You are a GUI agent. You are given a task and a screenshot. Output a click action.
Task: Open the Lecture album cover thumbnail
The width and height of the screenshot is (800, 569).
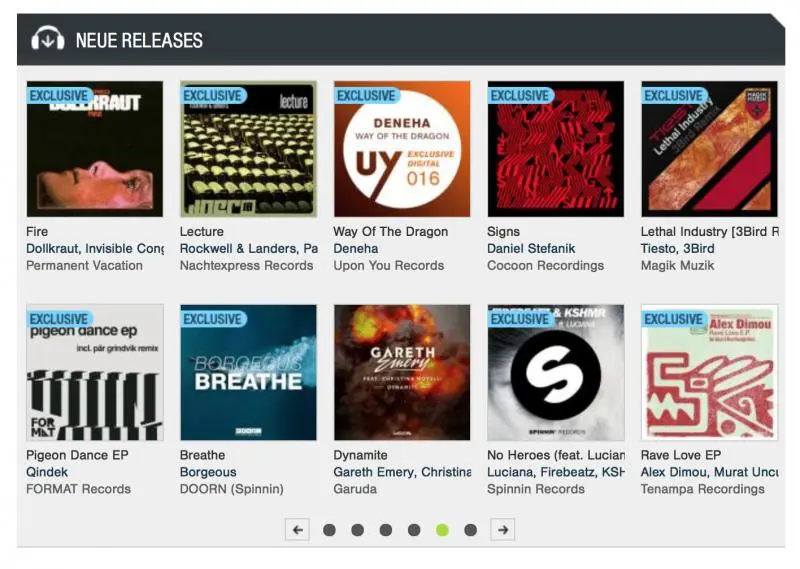tap(248, 149)
